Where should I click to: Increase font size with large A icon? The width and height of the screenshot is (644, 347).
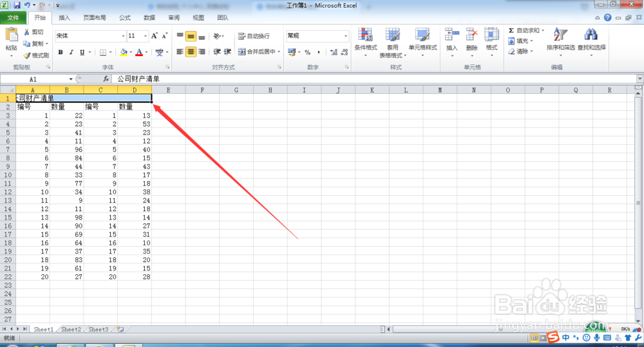(155, 35)
